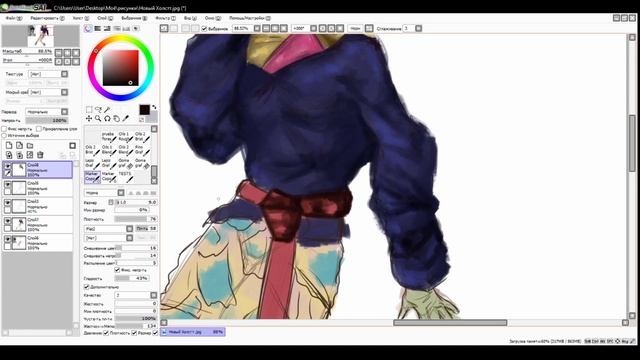Select the lasso tool
Screen dimensions: 640x360
click(98, 109)
